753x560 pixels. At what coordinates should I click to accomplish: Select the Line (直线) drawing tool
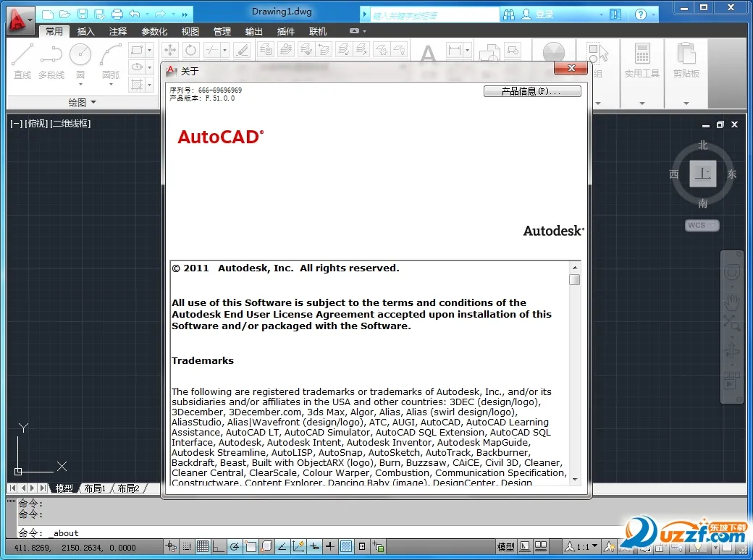(22, 61)
